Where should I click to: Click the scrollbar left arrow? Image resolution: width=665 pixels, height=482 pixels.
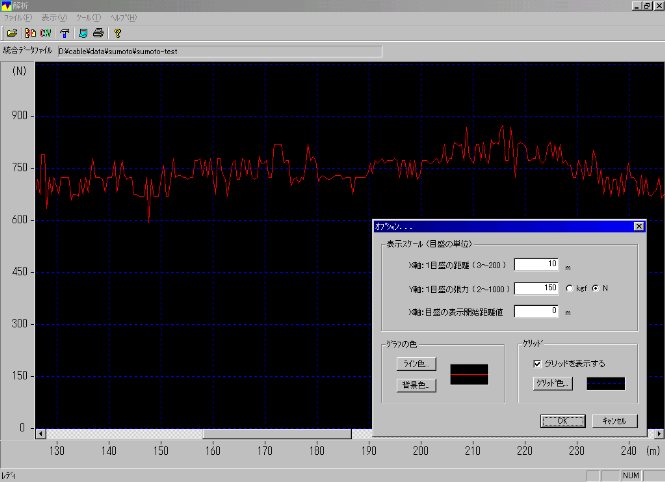(x=41, y=434)
